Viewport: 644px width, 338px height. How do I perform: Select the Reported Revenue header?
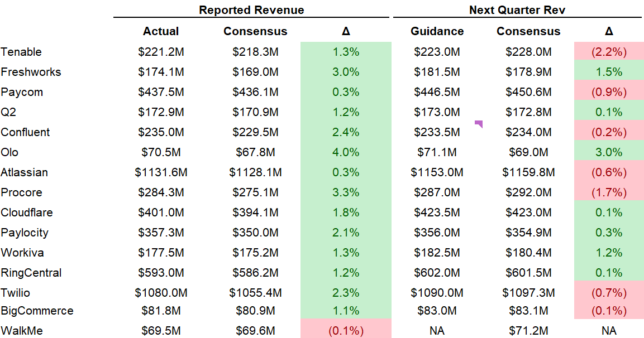coord(251,10)
